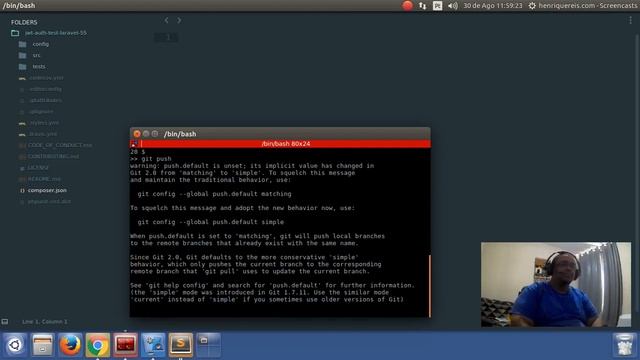Click the terminal icon in the red title bar

coord(134,144)
